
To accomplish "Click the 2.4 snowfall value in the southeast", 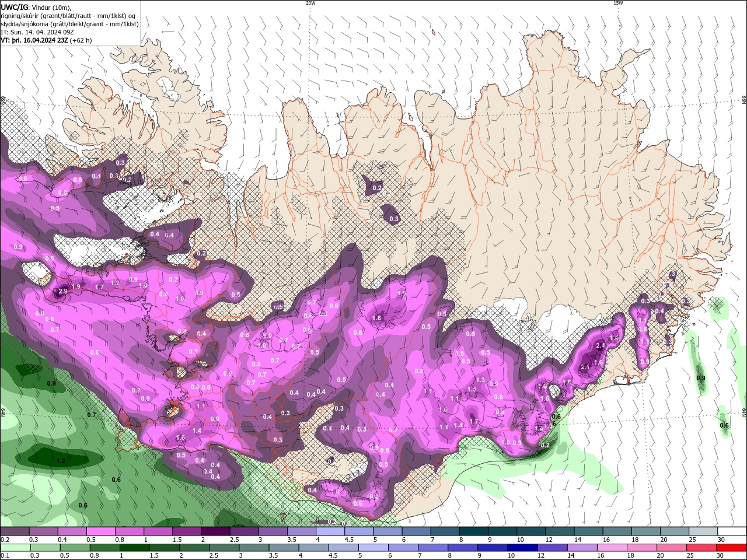I will (x=601, y=345).
